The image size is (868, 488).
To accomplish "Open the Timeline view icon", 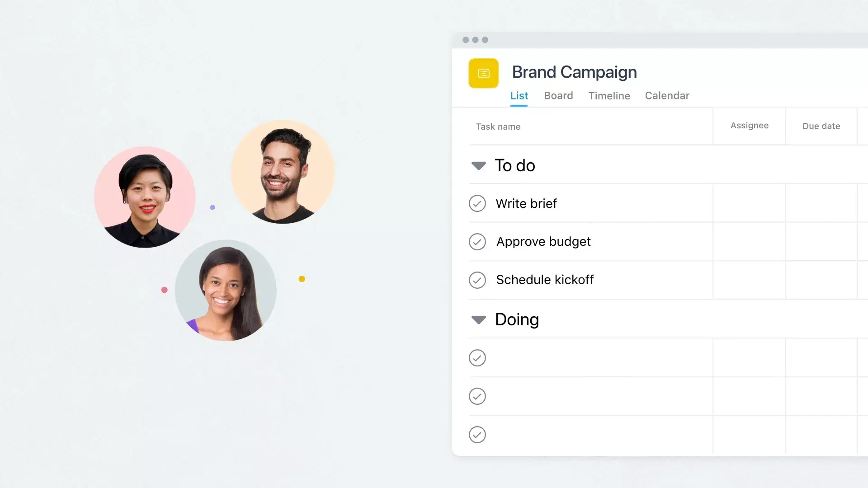I will tap(609, 95).
